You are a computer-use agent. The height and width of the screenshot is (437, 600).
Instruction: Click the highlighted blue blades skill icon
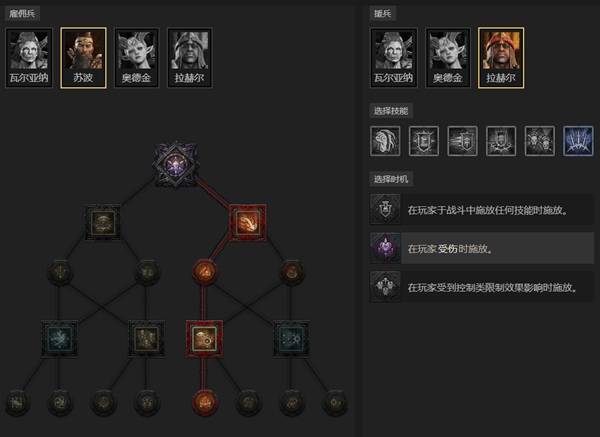[578, 141]
